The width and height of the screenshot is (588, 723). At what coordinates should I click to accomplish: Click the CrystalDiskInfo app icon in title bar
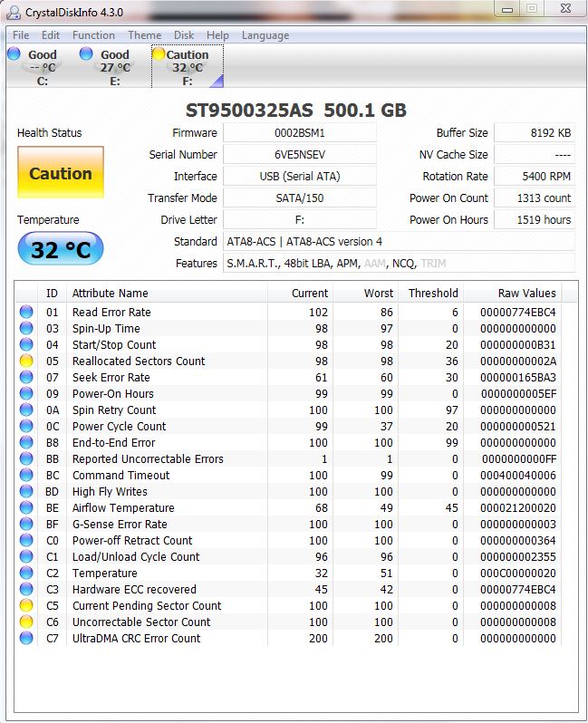tap(14, 12)
